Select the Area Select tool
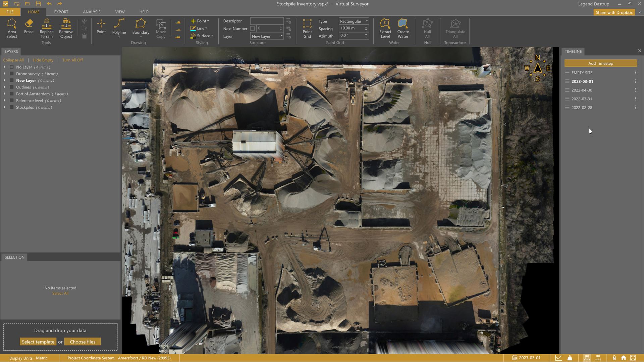 pyautogui.click(x=12, y=28)
